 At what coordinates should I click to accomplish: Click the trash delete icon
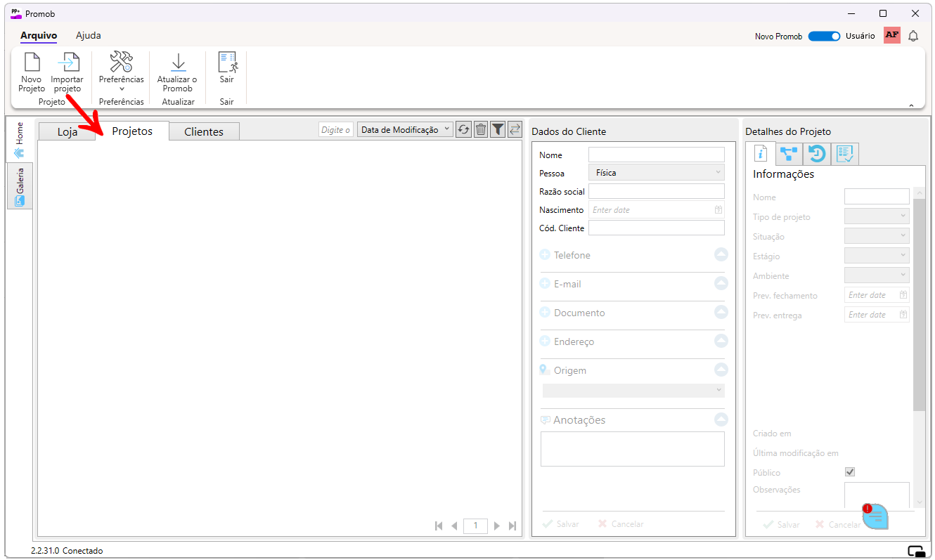tap(481, 129)
